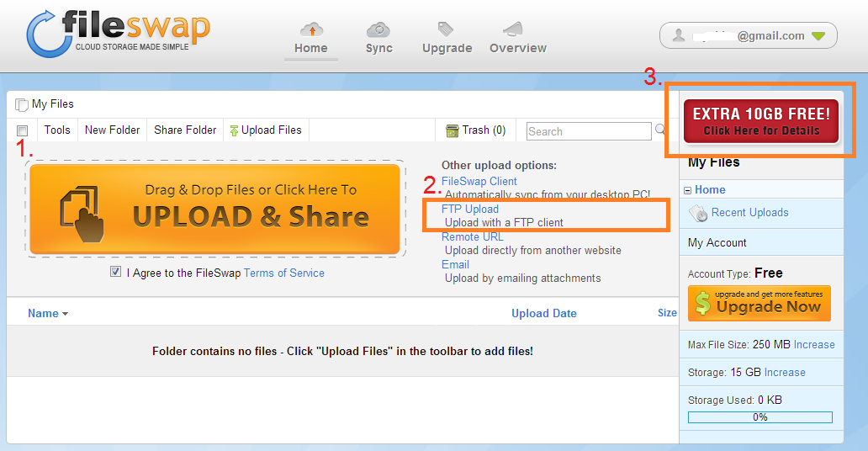The image size is (868, 451).
Task: Click the My Files pages icon
Action: (22, 104)
